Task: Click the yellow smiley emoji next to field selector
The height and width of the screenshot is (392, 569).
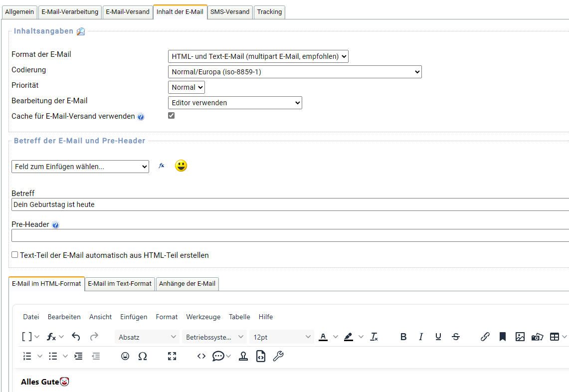Action: [181, 166]
